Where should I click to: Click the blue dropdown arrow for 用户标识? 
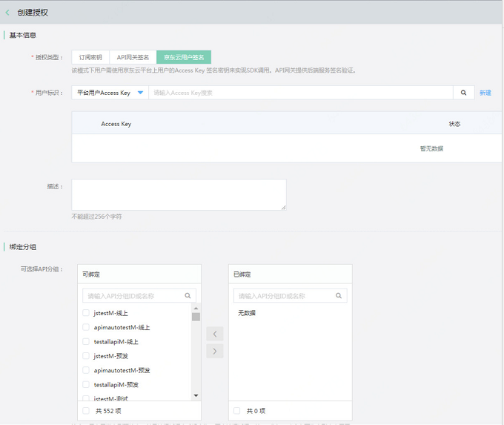pyautogui.click(x=141, y=93)
